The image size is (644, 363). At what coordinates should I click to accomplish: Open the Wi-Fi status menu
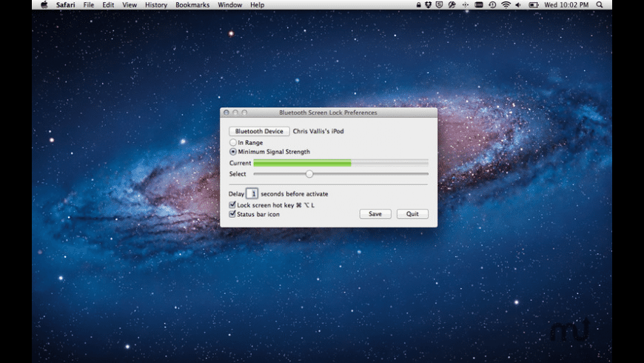coord(506,5)
